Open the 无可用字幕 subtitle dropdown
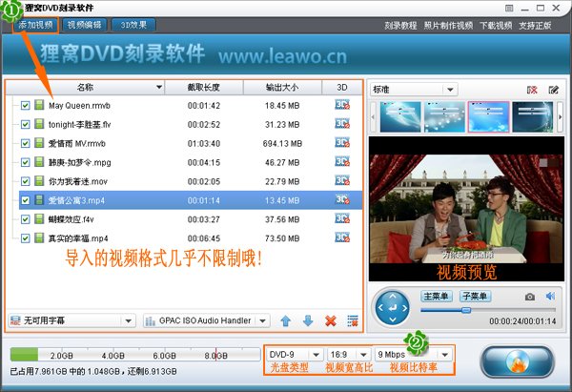 coord(71,320)
